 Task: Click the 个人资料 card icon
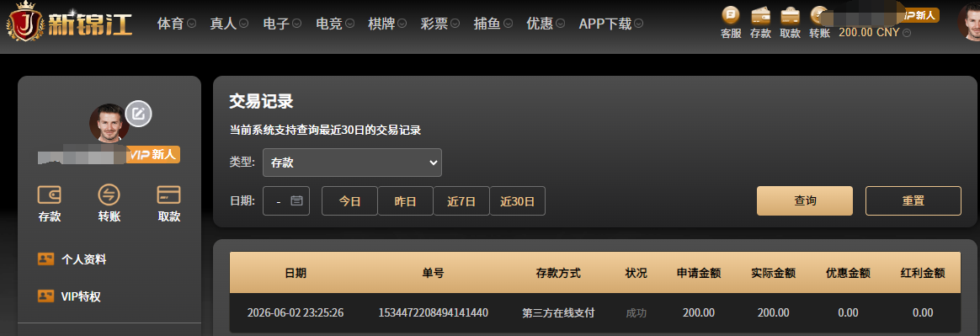point(46,259)
